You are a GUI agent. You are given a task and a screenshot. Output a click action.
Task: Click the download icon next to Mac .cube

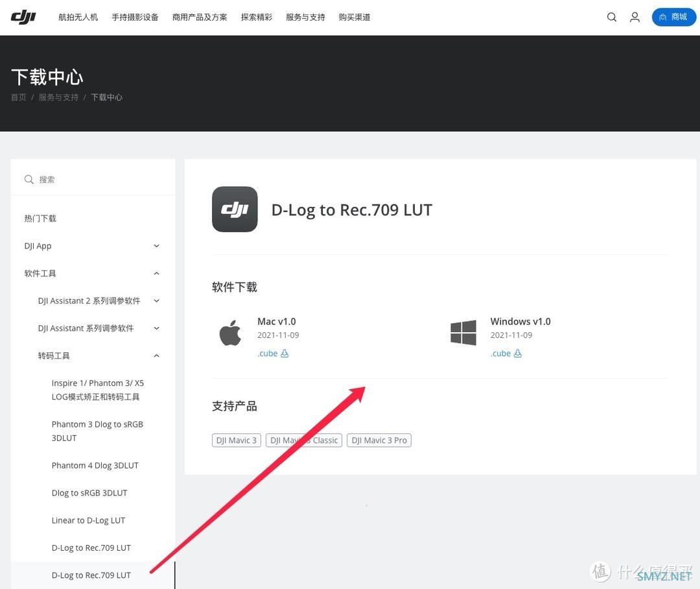[x=285, y=354]
